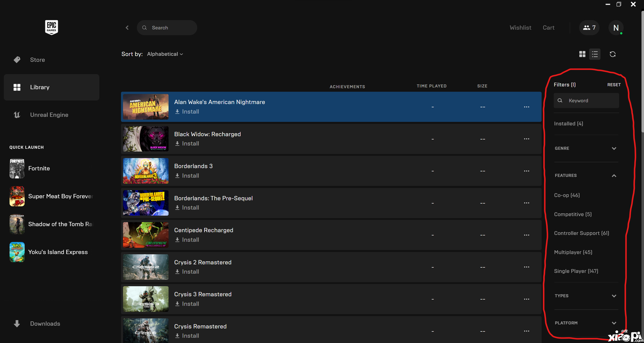This screenshot has width=644, height=343.
Task: Select Library in the sidebar
Action: click(x=52, y=87)
